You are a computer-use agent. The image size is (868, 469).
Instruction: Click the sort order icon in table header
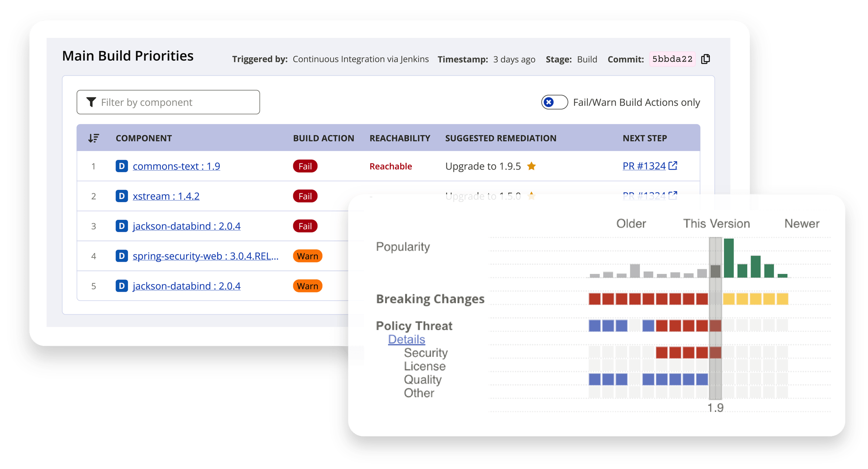[93, 138]
